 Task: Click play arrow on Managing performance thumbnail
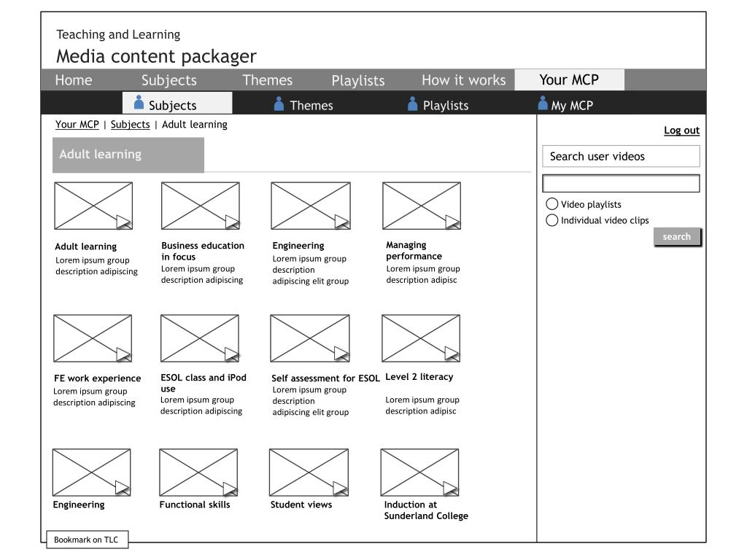point(452,222)
